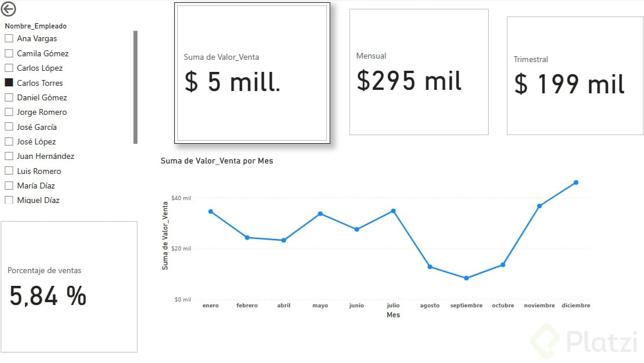This screenshot has height=363, width=644.
Task: Click the chart title Suma de Valor_Venta por Mes
Action: coord(217,161)
